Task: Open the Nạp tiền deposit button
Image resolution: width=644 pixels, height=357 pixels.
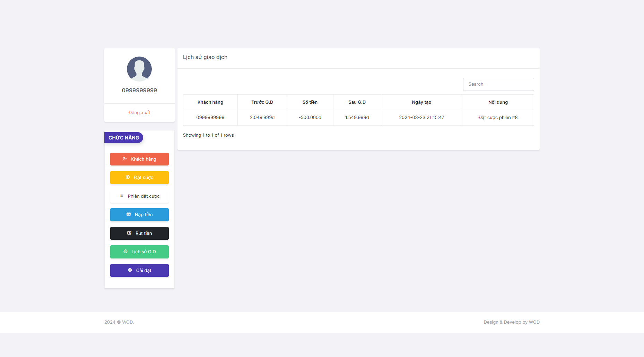Action: (x=139, y=214)
